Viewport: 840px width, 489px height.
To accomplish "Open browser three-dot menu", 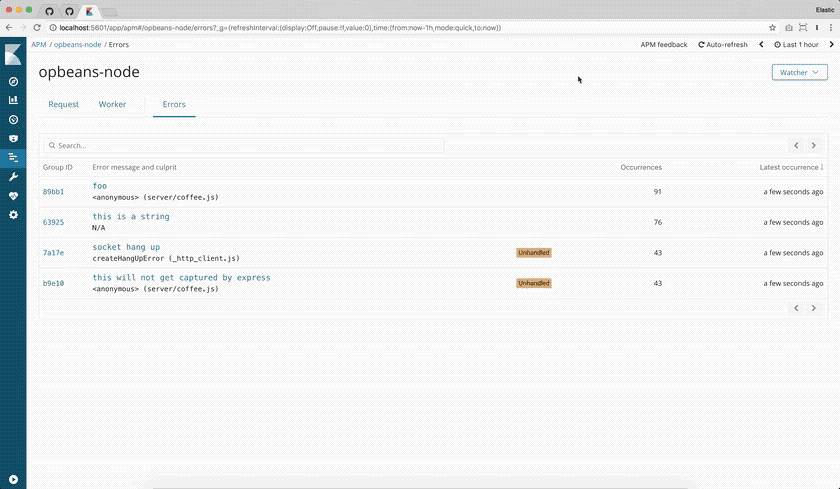I will pos(831,28).
